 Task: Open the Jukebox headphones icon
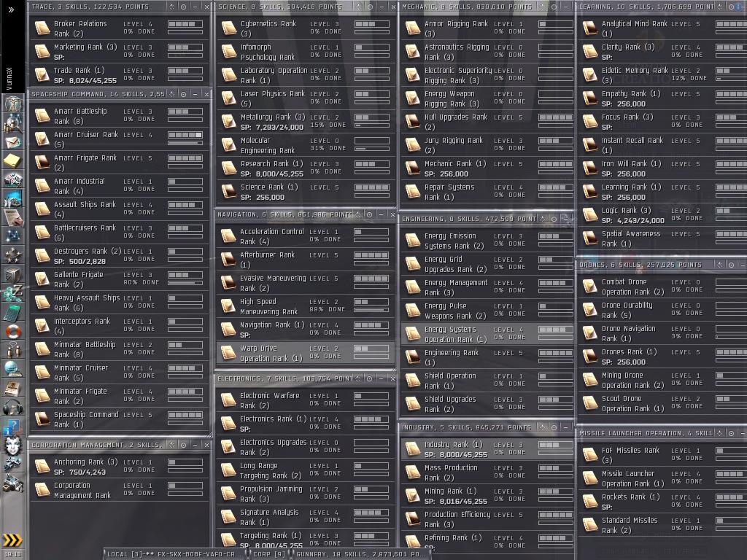click(12, 407)
